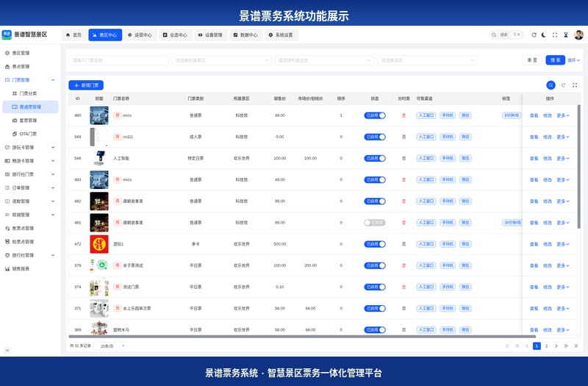Viewport: 588px width, 386px height.
Task: Click horizontal scrollbar under table
Action: coord(302,337)
